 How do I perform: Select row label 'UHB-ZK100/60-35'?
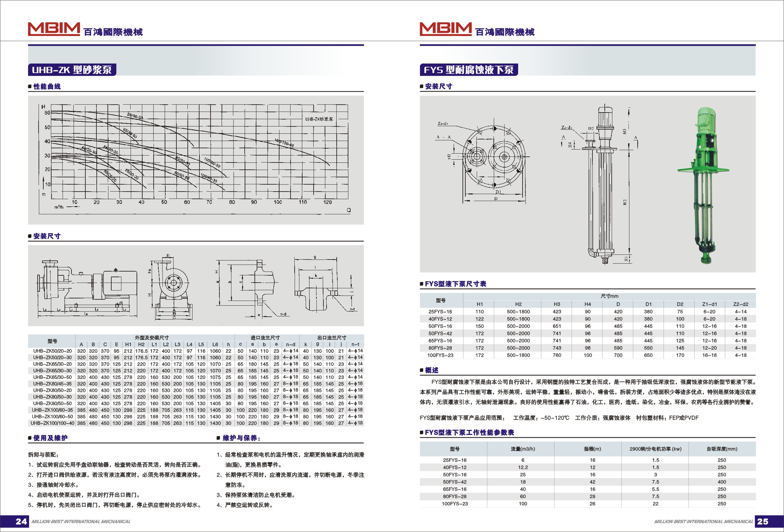pyautogui.click(x=52, y=410)
